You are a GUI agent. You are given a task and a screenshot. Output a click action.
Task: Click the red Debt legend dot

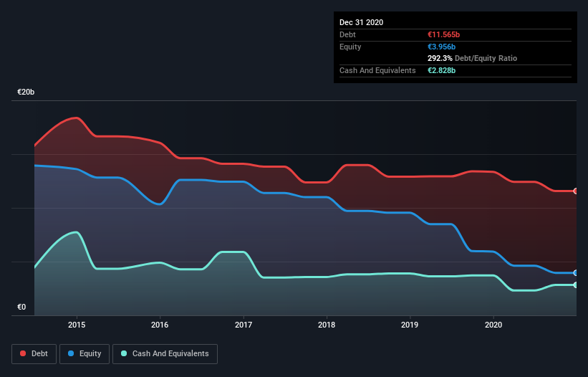23,353
